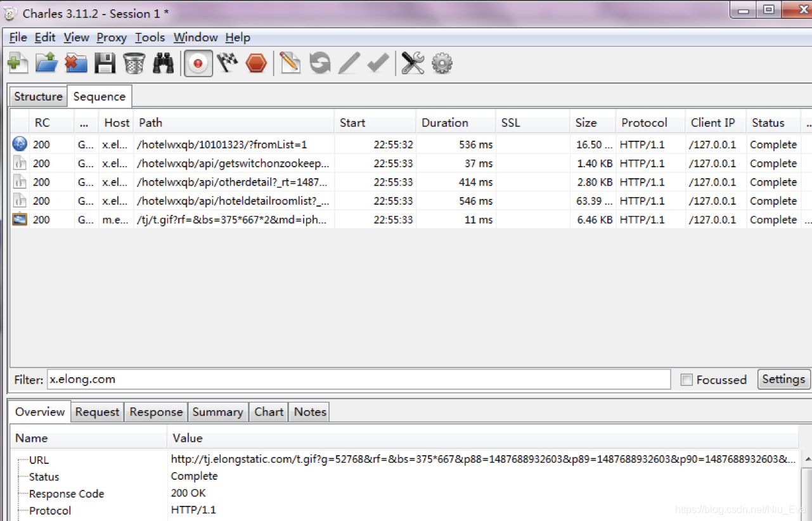
Task: Sort by the Client IP column header
Action: (x=716, y=122)
